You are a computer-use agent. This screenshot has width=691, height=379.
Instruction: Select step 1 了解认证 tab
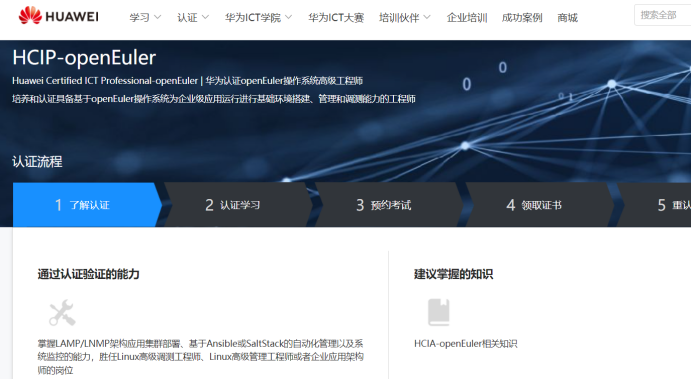coord(87,205)
